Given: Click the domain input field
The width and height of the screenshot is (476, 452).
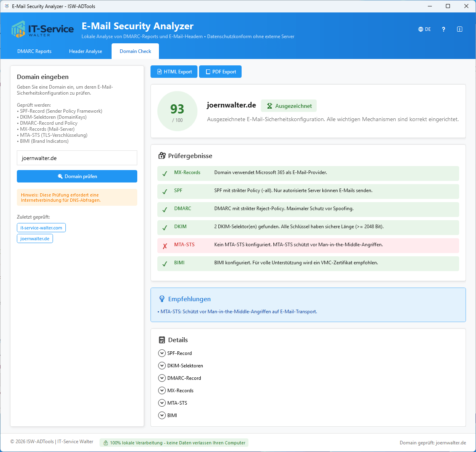Looking at the screenshot, I should pyautogui.click(x=77, y=158).
